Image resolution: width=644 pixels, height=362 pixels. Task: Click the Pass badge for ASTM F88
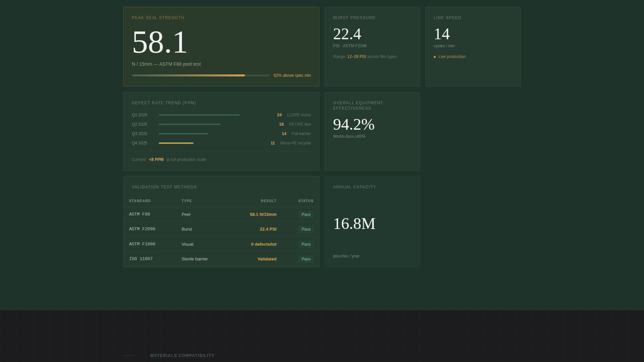point(306,214)
